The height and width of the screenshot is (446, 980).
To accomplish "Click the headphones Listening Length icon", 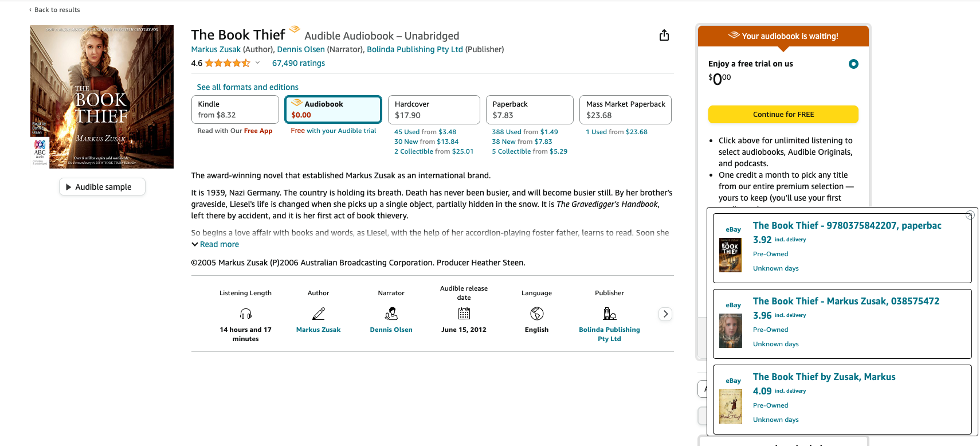I will (245, 314).
